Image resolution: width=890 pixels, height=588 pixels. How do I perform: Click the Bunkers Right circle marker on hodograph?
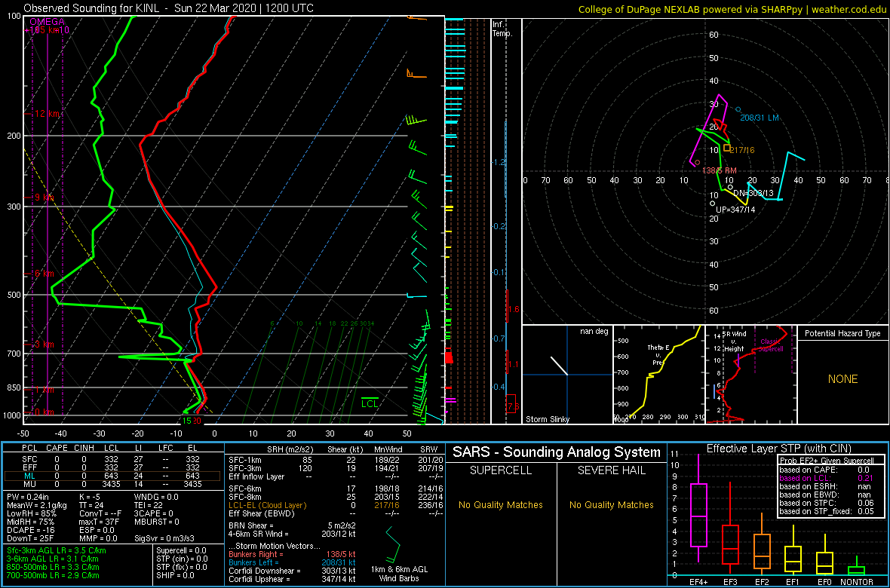698,162
